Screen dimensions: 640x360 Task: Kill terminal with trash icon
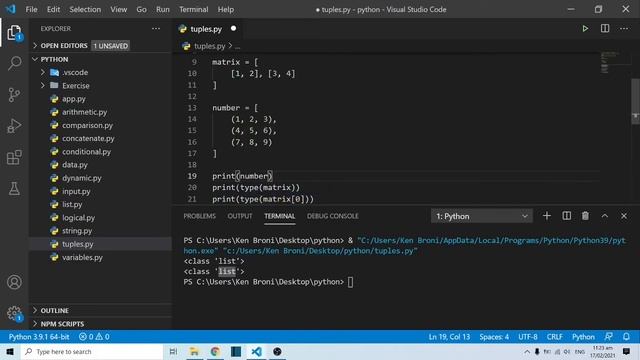(585, 216)
